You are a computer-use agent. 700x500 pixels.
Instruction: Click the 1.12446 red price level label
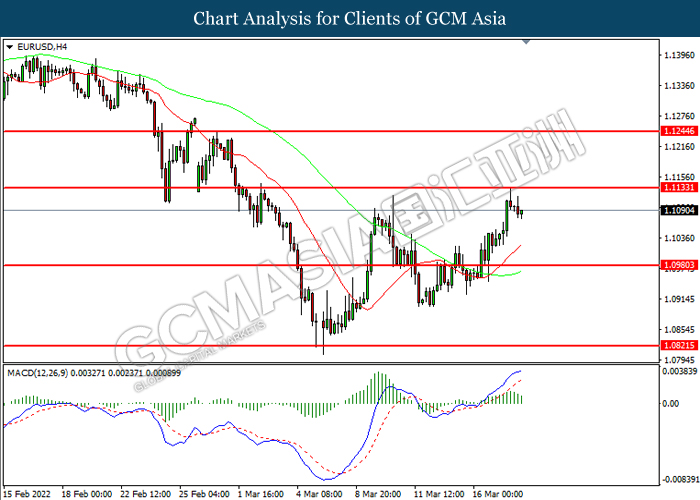point(679,131)
